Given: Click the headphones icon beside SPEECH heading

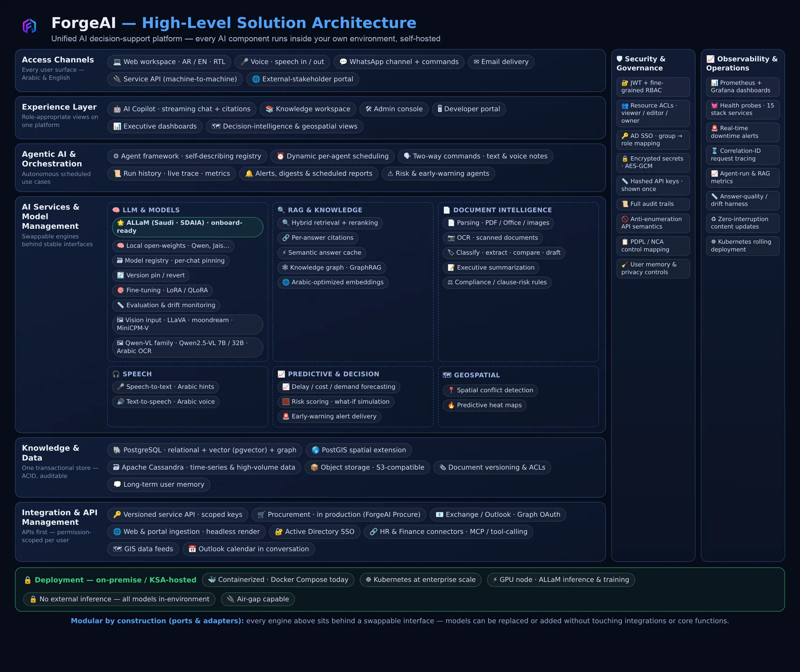Looking at the screenshot, I should point(116,374).
